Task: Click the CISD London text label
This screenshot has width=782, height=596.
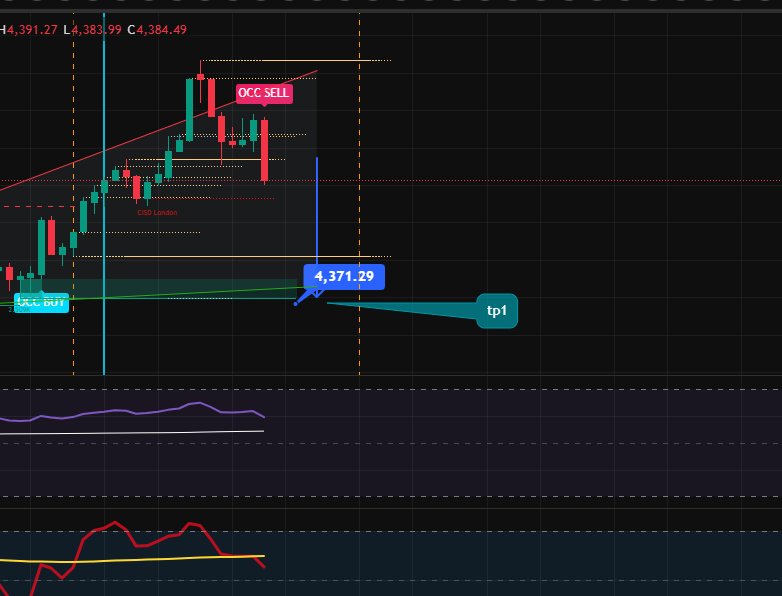Action: point(157,212)
